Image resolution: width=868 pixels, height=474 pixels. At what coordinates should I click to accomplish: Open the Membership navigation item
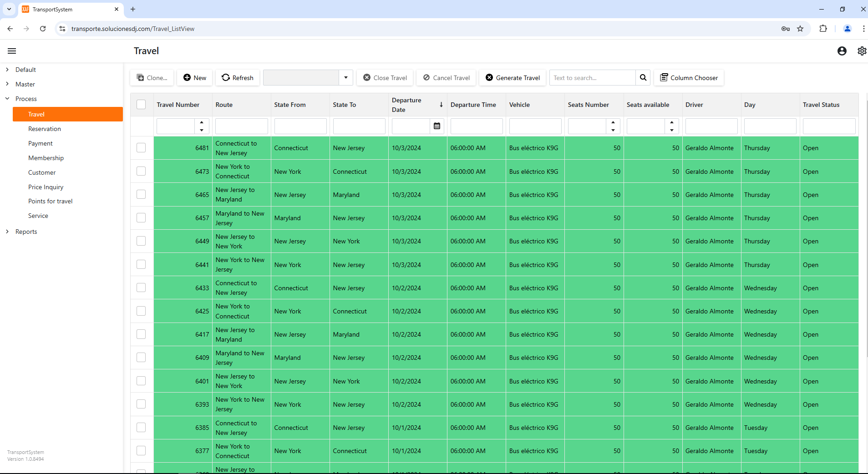pos(68,158)
